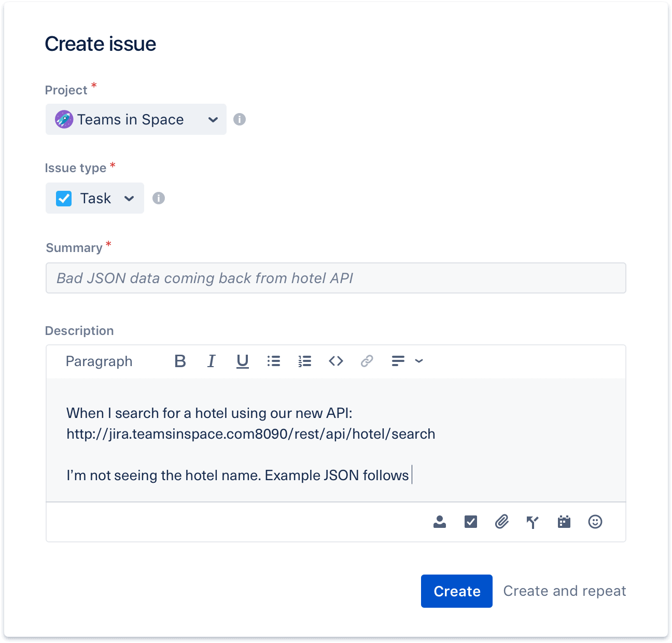Open the Paragraph style selector
Viewport: 672px width, 643px height.
click(99, 361)
